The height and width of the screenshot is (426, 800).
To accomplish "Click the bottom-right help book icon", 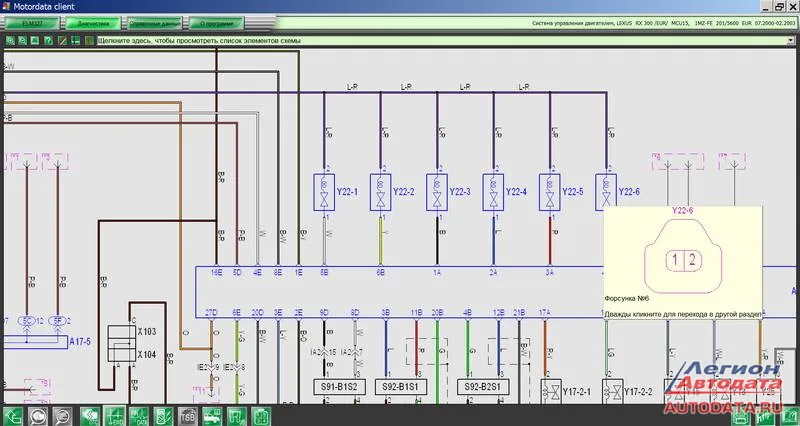I will (x=789, y=417).
